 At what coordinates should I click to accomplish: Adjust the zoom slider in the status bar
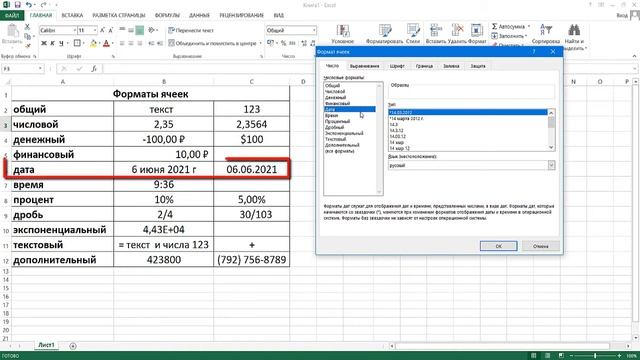[595, 356]
